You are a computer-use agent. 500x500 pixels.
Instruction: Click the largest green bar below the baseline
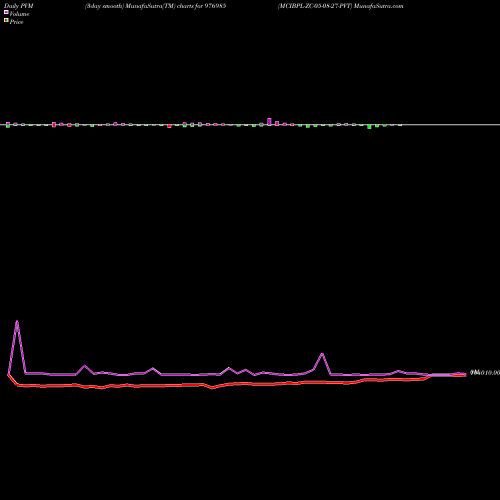pyautogui.click(x=369, y=127)
